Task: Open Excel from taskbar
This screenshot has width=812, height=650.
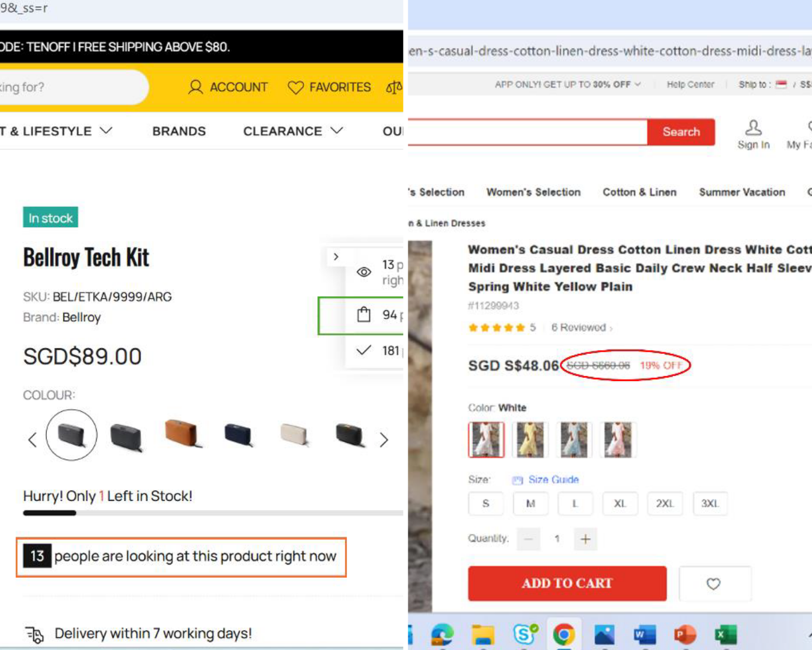Action: click(x=725, y=634)
